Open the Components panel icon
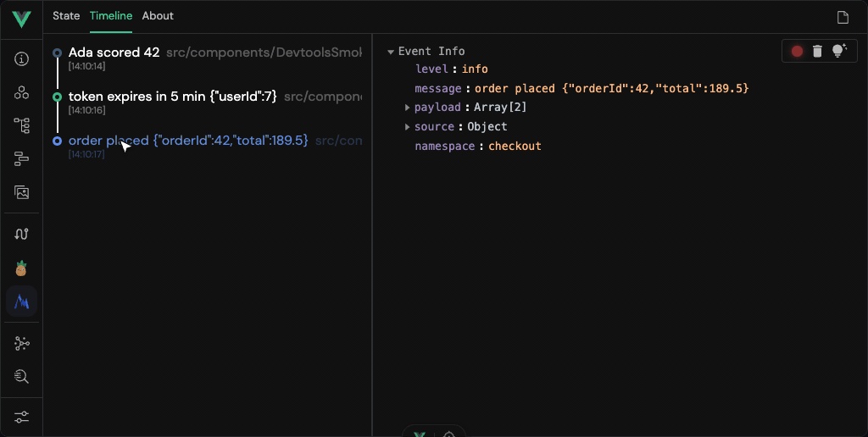 click(21, 92)
